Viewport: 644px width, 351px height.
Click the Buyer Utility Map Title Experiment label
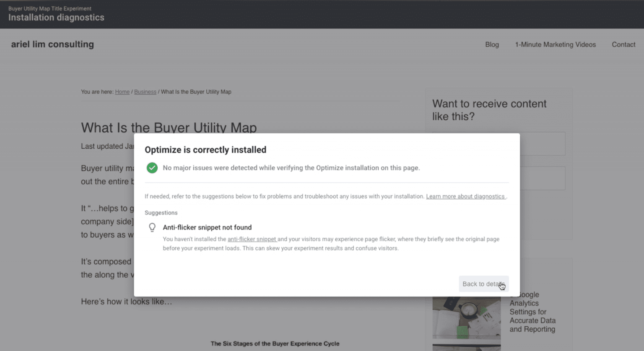click(49, 8)
